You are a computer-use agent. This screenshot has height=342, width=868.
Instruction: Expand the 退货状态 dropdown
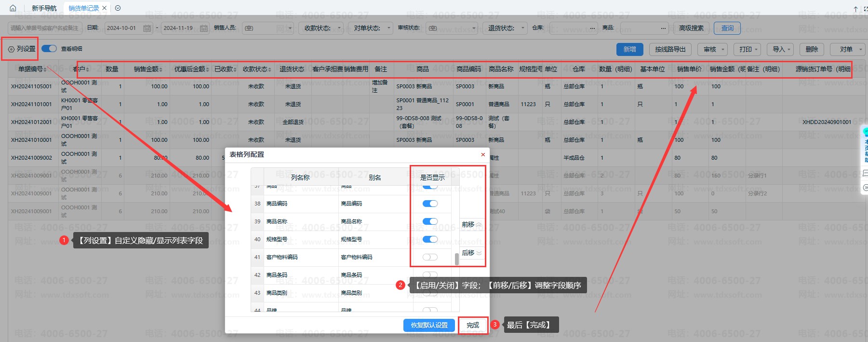tap(507, 28)
